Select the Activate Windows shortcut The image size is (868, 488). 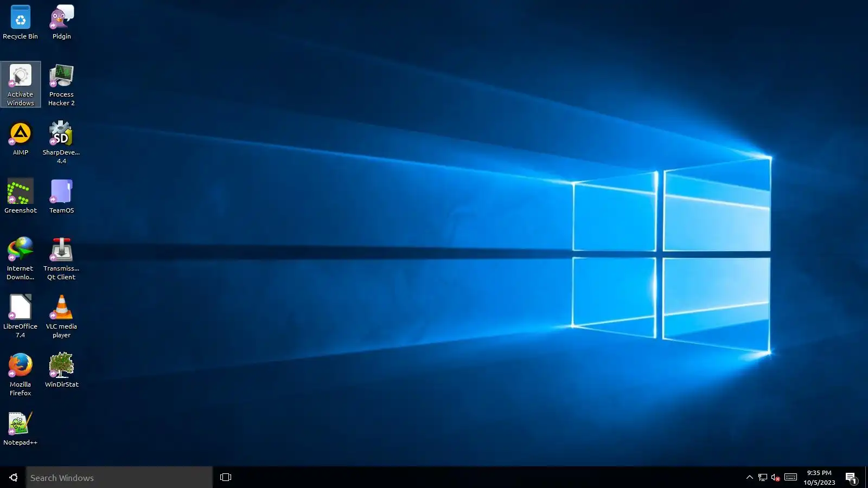click(20, 85)
